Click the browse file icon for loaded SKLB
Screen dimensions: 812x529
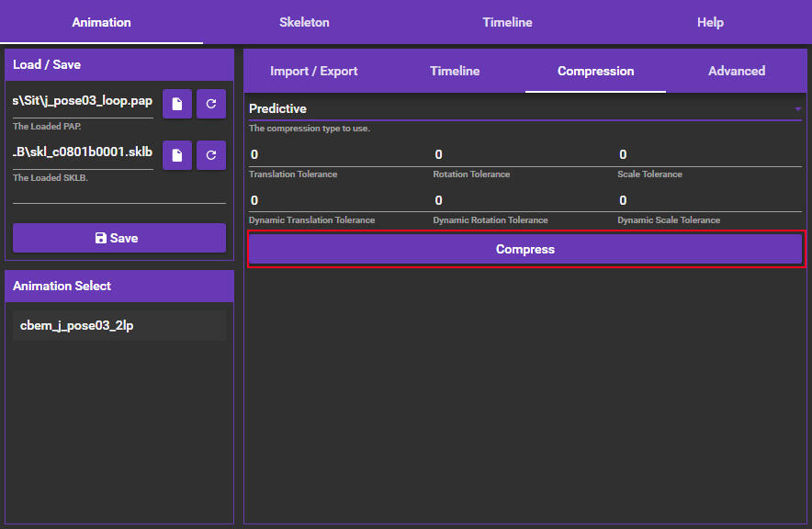(176, 156)
